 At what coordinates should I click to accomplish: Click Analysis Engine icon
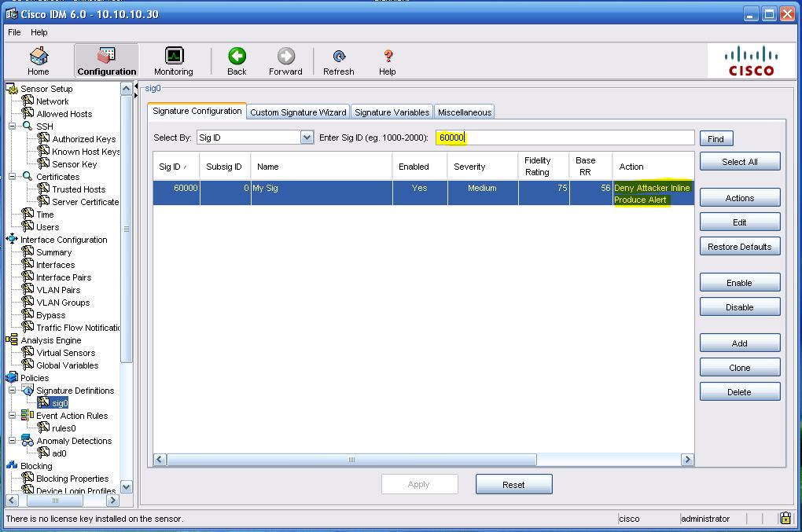pyautogui.click(x=12, y=339)
